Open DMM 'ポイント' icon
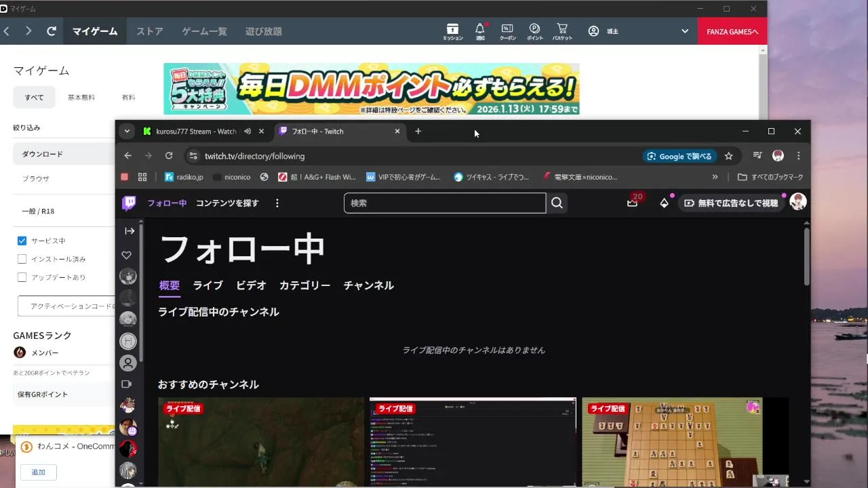Screen dimensions: 868x488 click(534, 31)
